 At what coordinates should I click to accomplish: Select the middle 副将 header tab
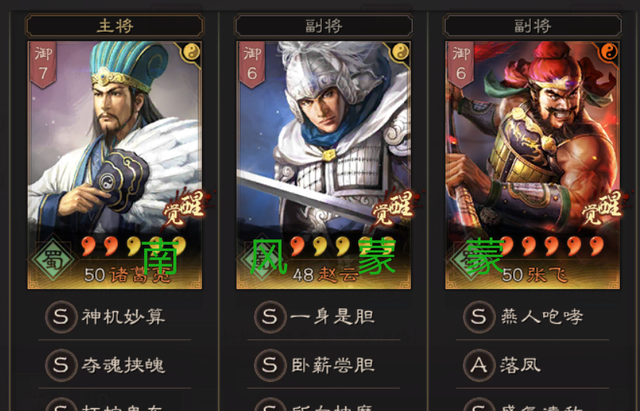coord(324,26)
